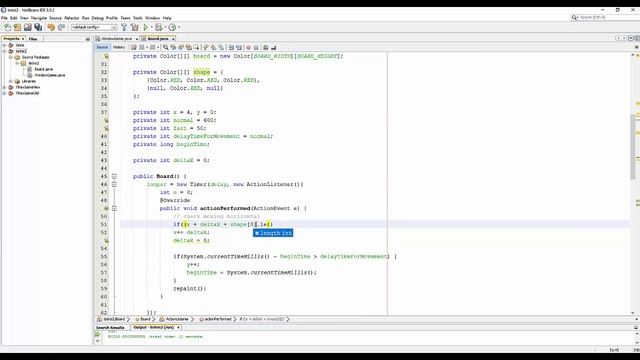
Task: Click the lightbulb hint on line 38
Action: click(x=106, y=120)
